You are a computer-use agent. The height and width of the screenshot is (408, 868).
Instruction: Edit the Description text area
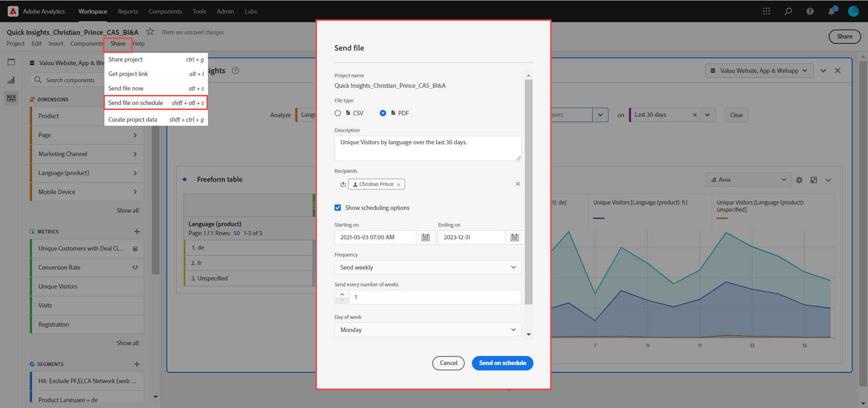click(x=428, y=148)
